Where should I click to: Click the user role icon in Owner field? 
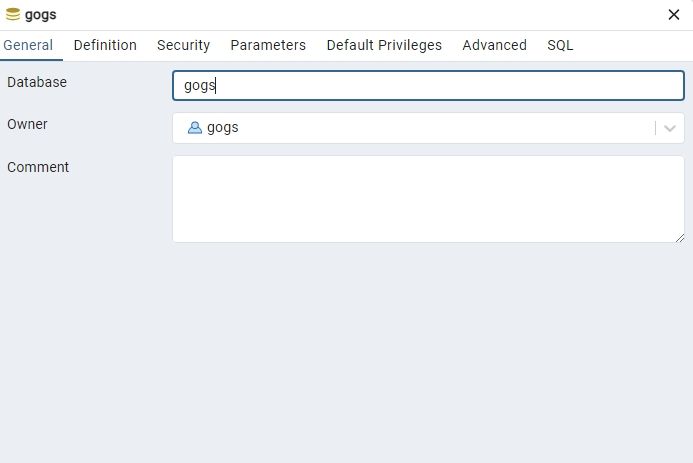[195, 128]
